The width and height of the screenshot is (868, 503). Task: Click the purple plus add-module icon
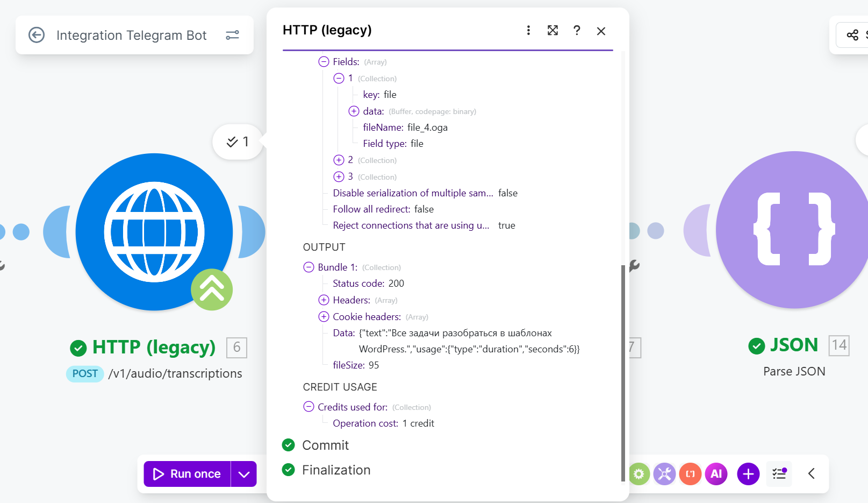pos(748,474)
